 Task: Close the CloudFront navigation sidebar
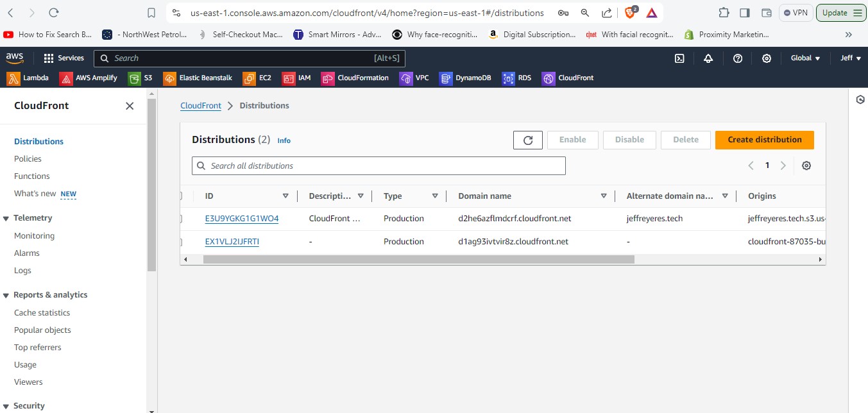click(x=130, y=106)
